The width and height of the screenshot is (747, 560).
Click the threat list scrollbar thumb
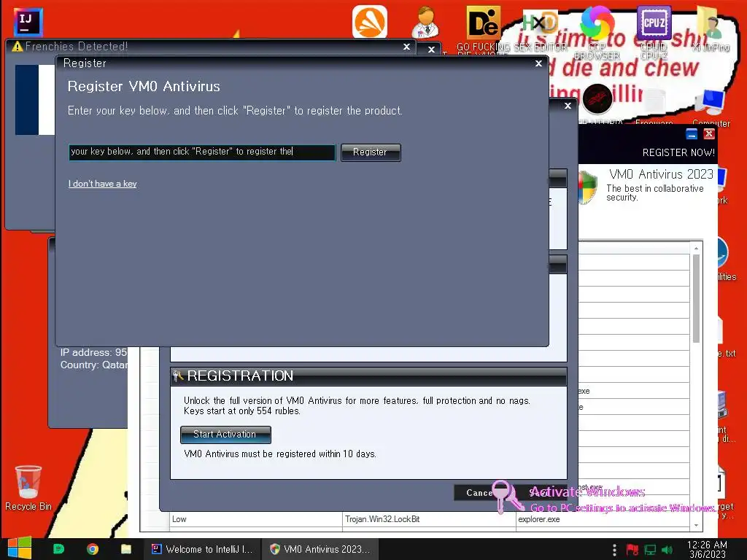click(696, 298)
